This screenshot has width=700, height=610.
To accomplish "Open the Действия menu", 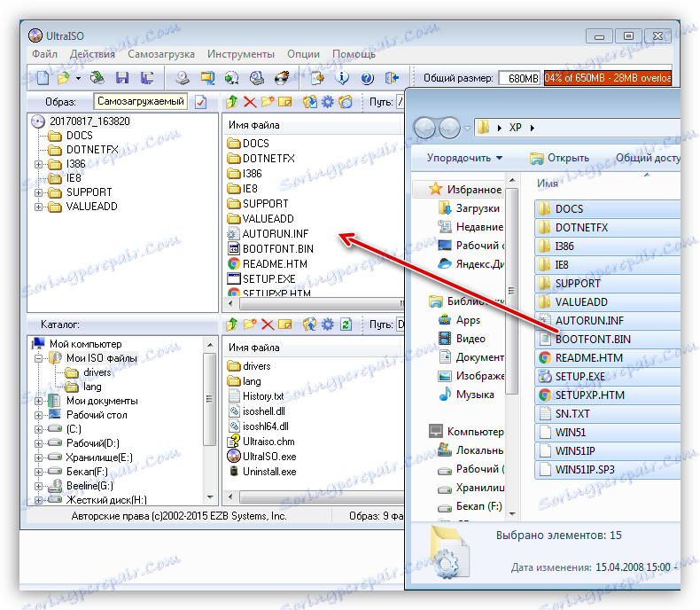I will pyautogui.click(x=92, y=54).
